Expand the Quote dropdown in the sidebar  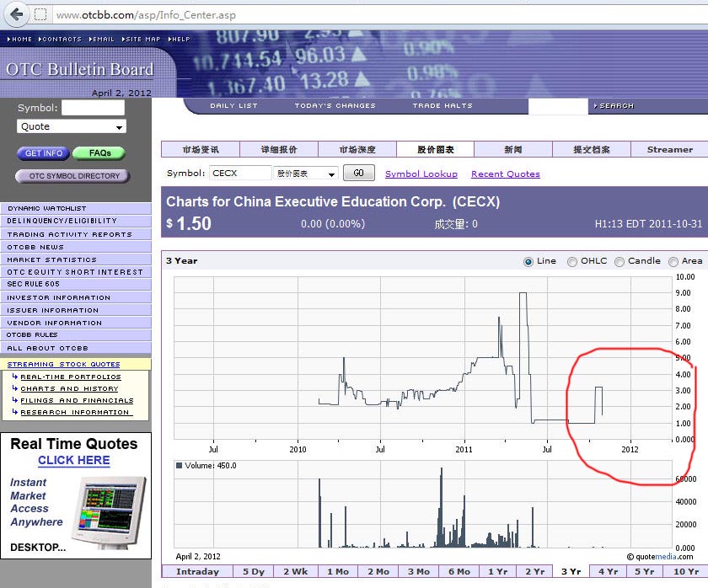click(72, 126)
